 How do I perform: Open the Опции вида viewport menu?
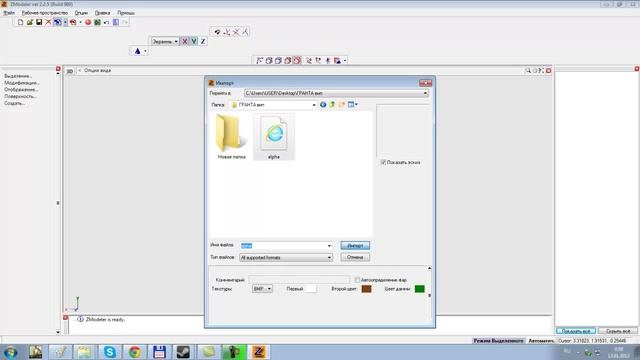(x=97, y=71)
